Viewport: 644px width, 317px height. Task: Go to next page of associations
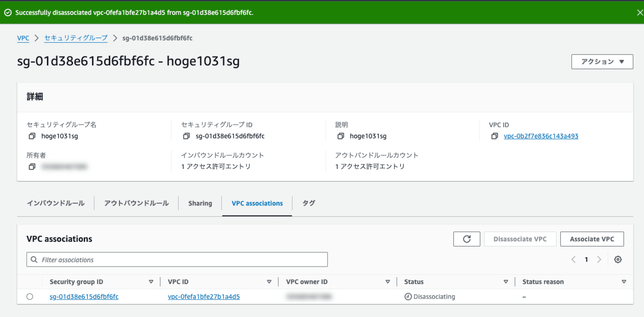[x=599, y=259]
